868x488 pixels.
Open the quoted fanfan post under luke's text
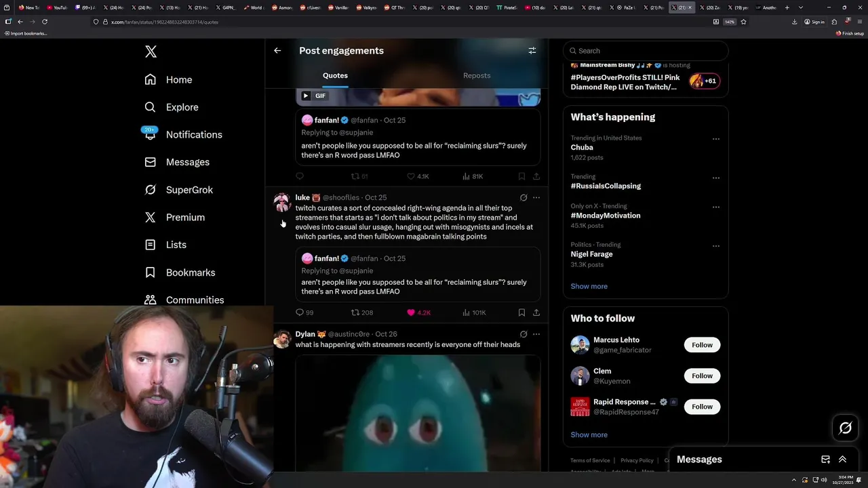418,274
